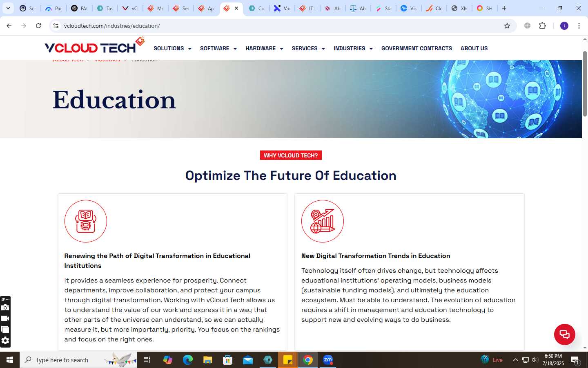588x368 pixels.
Task: Open the tab search dropdown arrow
Action: (8, 8)
